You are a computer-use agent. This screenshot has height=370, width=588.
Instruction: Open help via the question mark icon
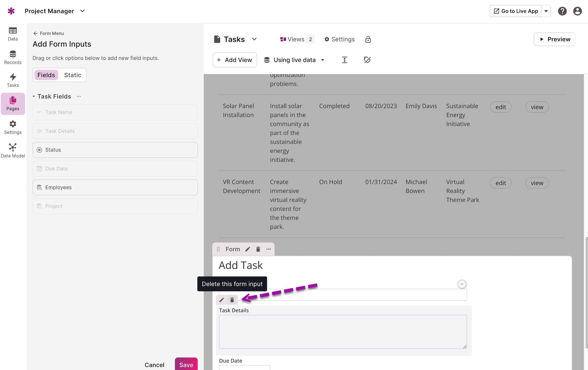point(563,11)
